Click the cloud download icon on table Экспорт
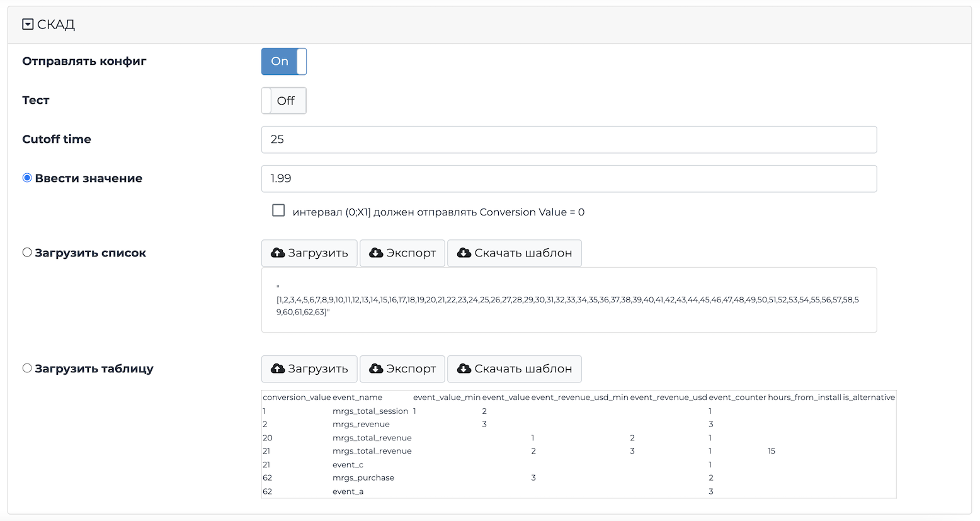This screenshot has height=521, width=980. (376, 369)
